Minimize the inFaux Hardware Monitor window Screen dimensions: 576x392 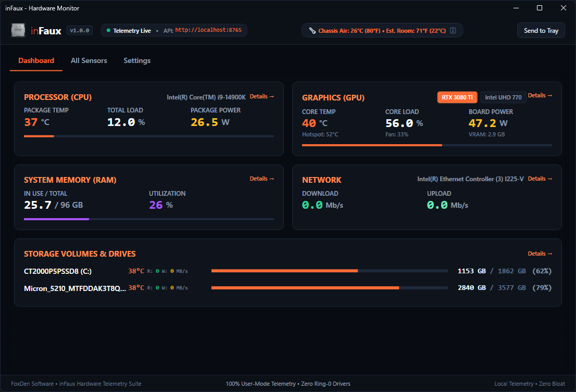pos(516,8)
